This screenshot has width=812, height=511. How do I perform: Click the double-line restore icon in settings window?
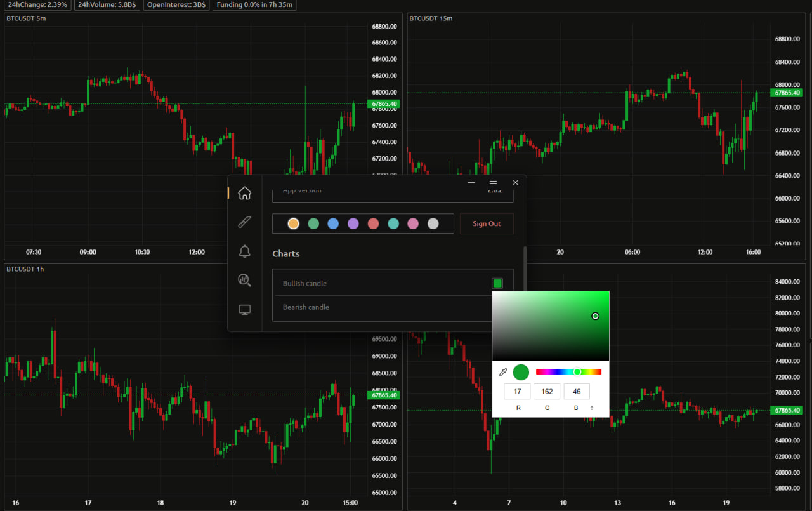coord(493,183)
